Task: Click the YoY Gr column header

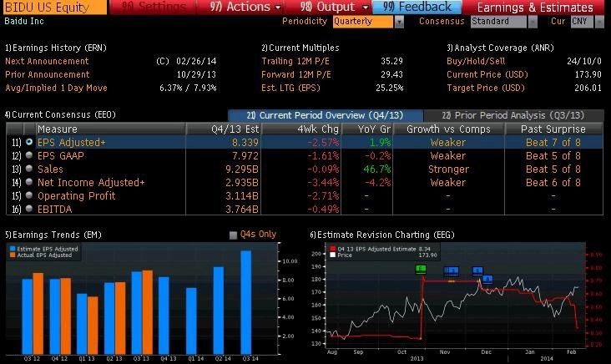Action: (367, 129)
